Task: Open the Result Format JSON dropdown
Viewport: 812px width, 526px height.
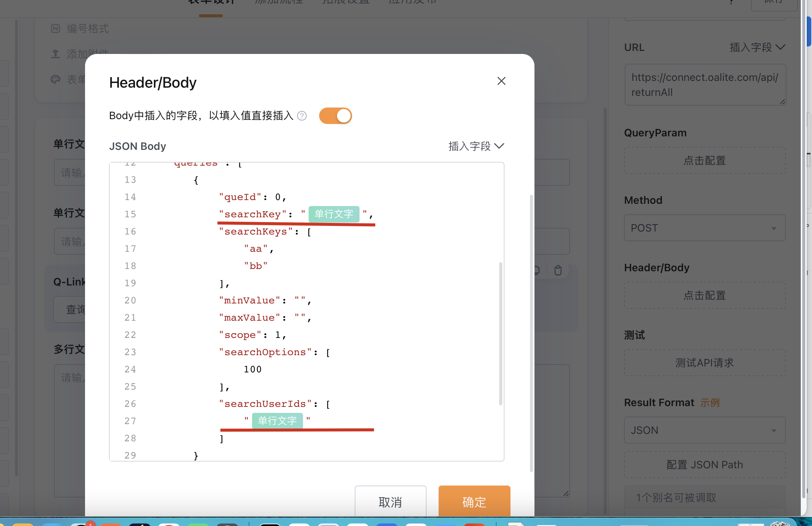Action: [x=705, y=430]
